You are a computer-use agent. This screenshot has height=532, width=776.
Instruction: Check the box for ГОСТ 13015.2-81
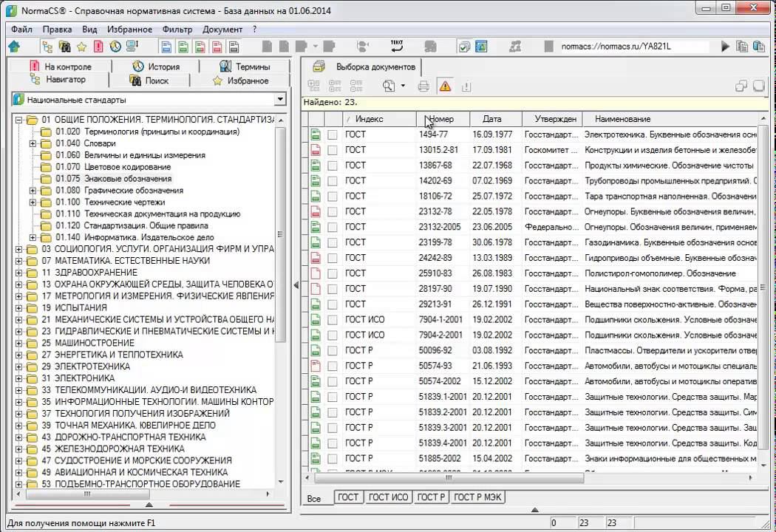333,150
